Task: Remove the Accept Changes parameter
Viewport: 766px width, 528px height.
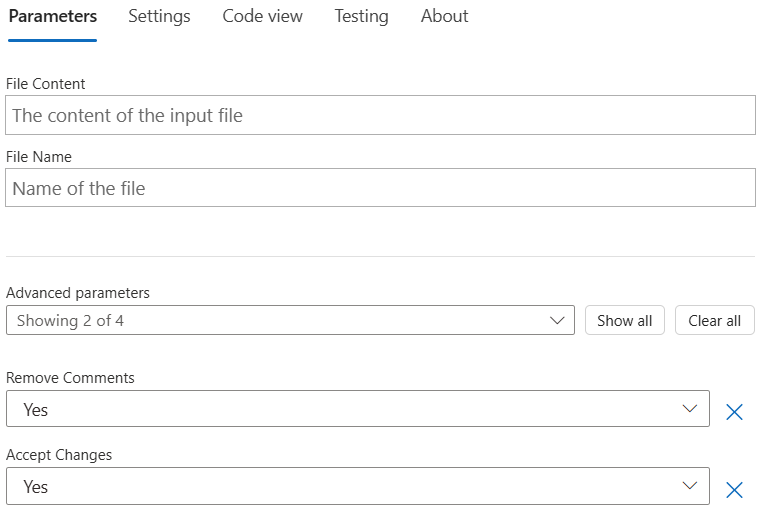Action: [x=734, y=489]
